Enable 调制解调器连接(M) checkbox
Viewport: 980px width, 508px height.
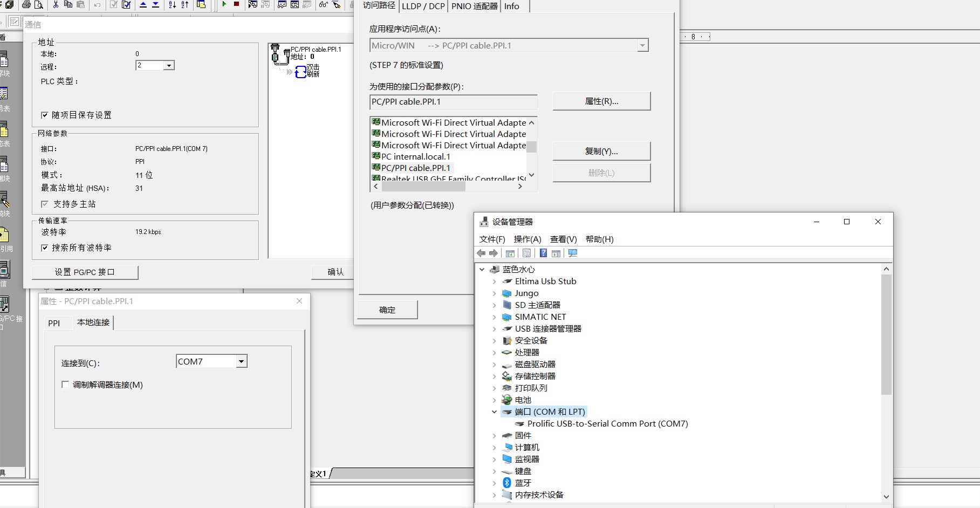click(65, 385)
